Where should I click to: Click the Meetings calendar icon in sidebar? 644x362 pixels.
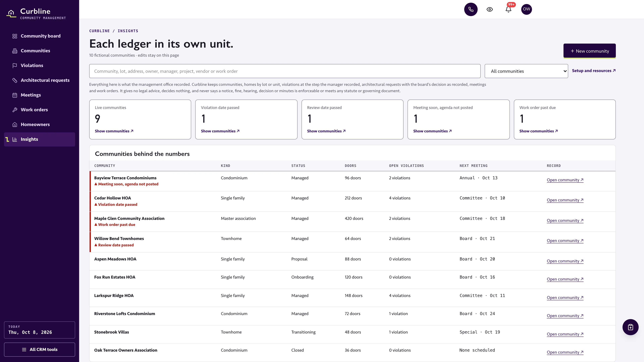15,95
